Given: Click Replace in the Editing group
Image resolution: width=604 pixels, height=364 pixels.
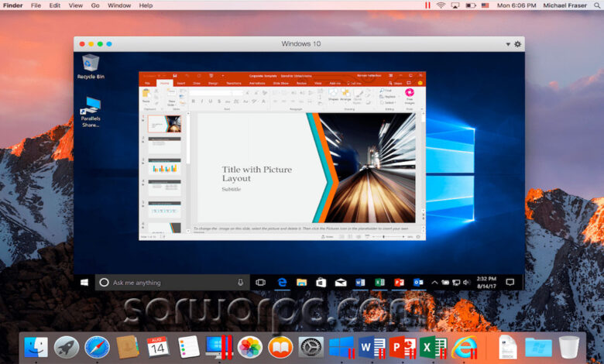Looking at the screenshot, I should coord(388,97).
